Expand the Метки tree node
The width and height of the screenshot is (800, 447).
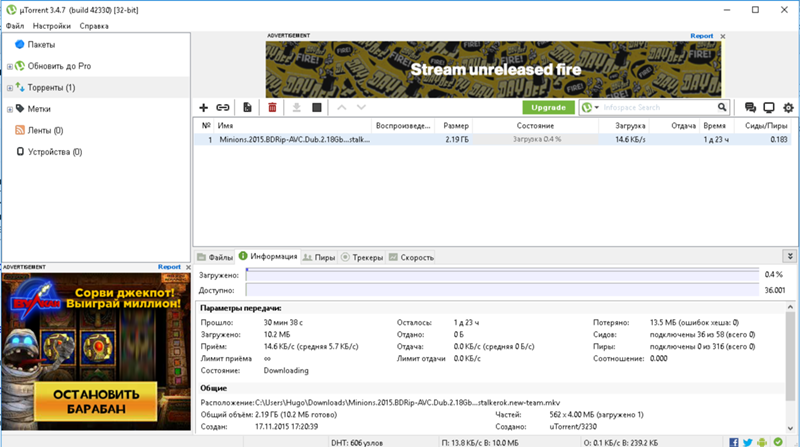(10, 109)
